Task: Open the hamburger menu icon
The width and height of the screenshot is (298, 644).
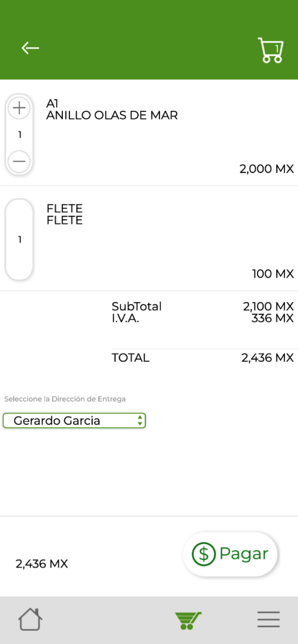Action: tap(268, 619)
